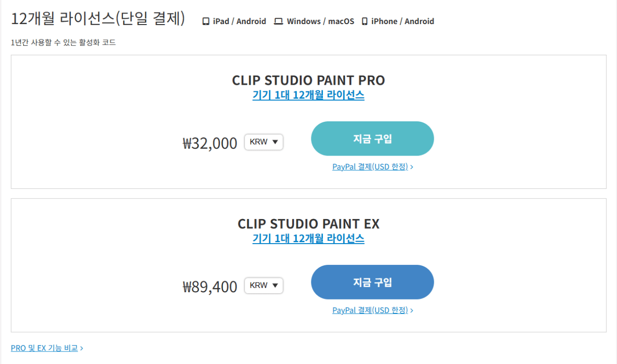Click the 기기 1대 12개월 라이선스 link under PRO
Screen dimensions: 617x364
(x=308, y=95)
